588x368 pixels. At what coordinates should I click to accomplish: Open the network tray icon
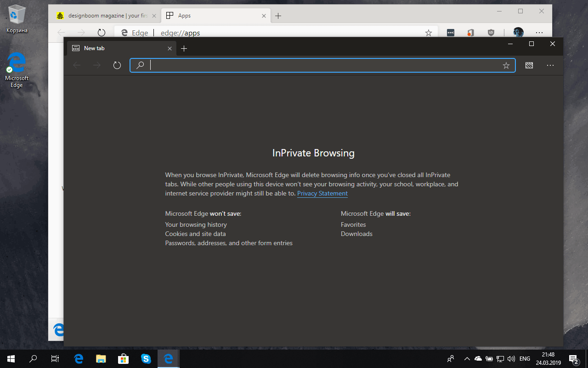(x=500, y=359)
